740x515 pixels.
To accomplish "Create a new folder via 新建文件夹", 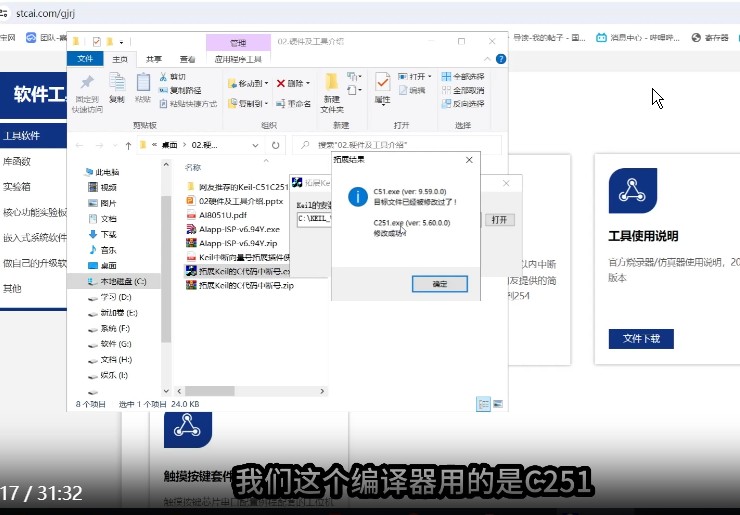I will (x=332, y=93).
